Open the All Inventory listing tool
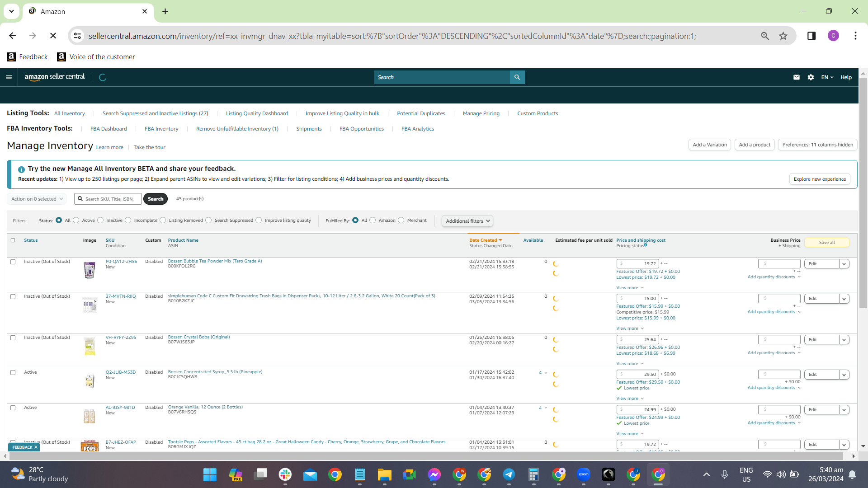This screenshot has width=868, height=488. tap(70, 113)
